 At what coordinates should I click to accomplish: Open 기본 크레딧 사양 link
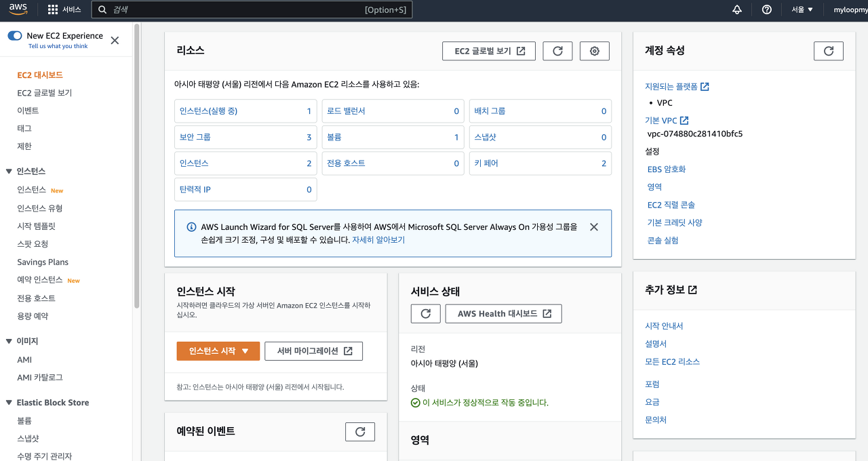point(675,222)
